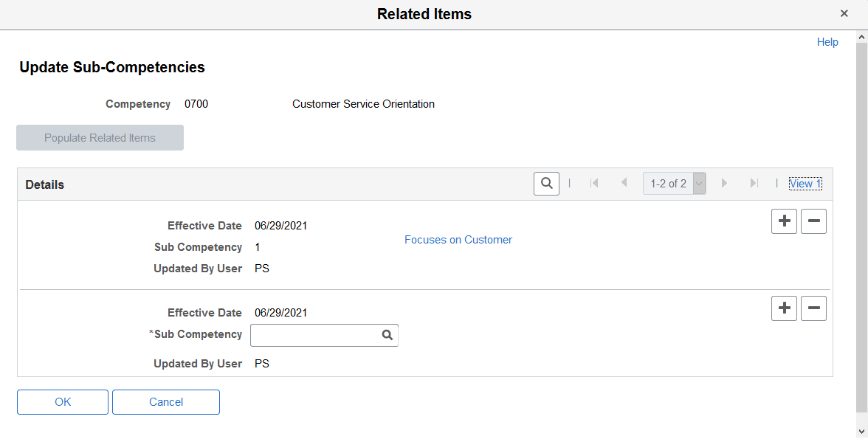Jump to last row using the Last arrow

coord(754,184)
